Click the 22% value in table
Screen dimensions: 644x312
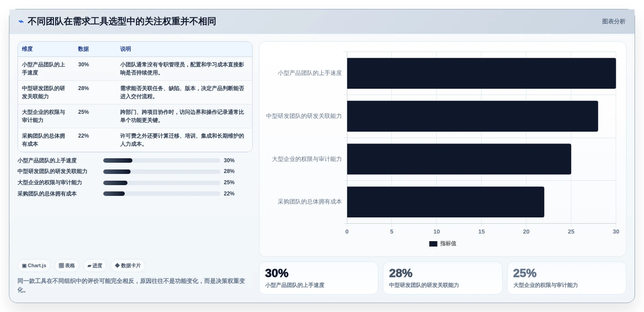(83, 136)
